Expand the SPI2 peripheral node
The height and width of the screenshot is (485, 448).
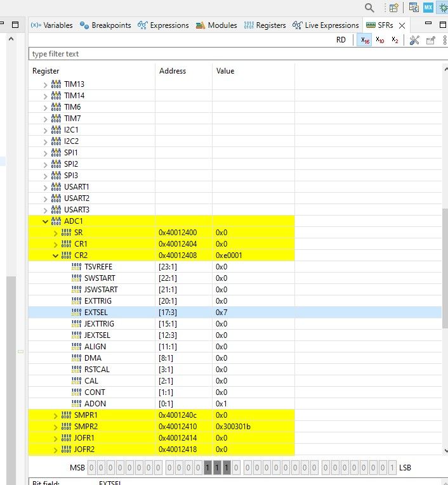pyautogui.click(x=45, y=165)
